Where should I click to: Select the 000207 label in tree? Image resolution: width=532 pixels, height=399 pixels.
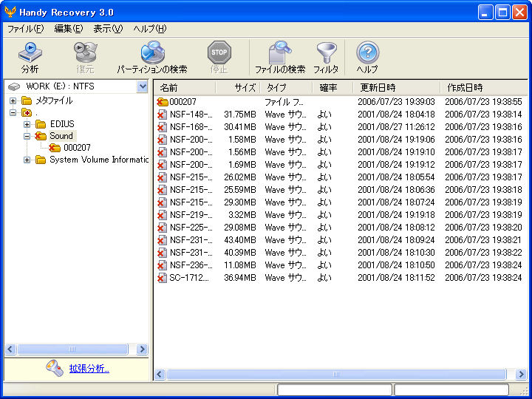[77, 148]
